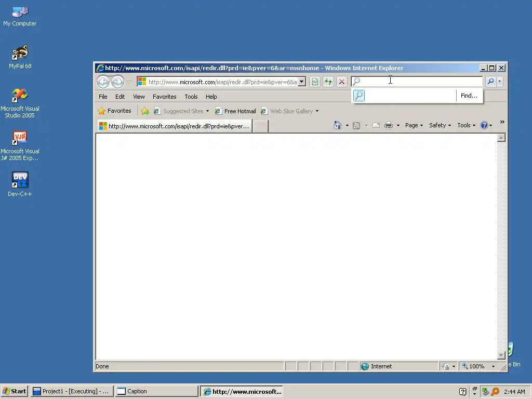Open the View menu
Screen dimensions: 532x399
pos(139,97)
